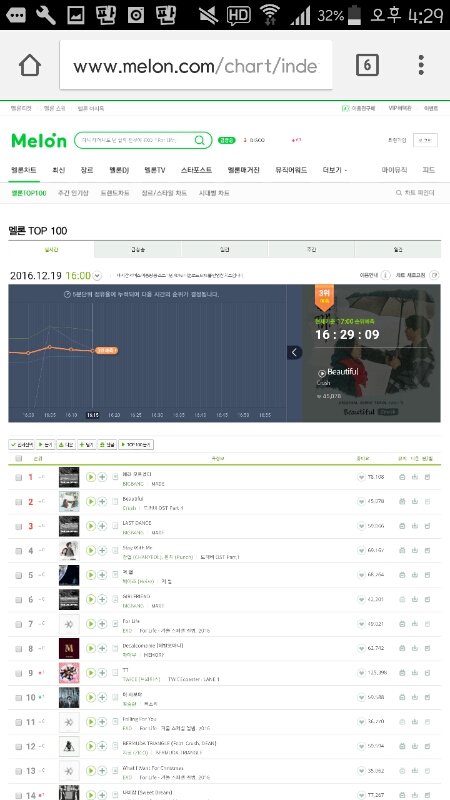Select the 16:15 marker on chart timeline
This screenshot has width=450, height=800.
click(93, 415)
